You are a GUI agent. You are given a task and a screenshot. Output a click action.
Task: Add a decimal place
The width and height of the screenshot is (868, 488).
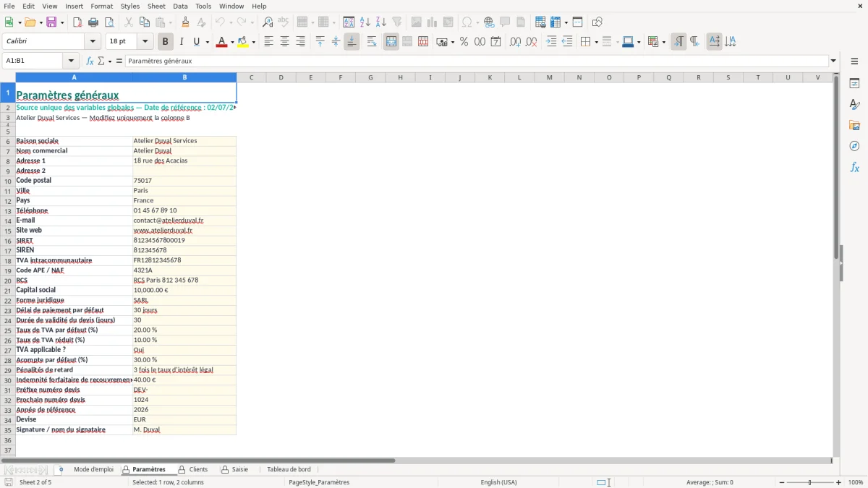point(515,42)
